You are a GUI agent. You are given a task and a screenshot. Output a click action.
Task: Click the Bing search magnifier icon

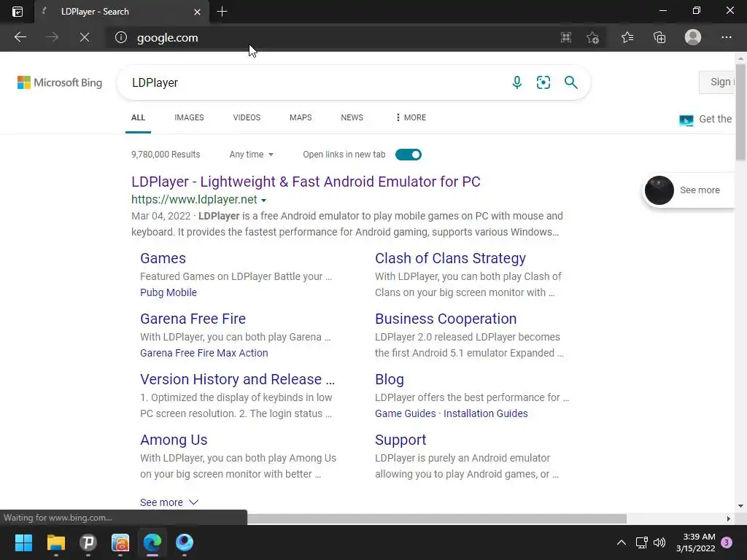[x=570, y=82]
